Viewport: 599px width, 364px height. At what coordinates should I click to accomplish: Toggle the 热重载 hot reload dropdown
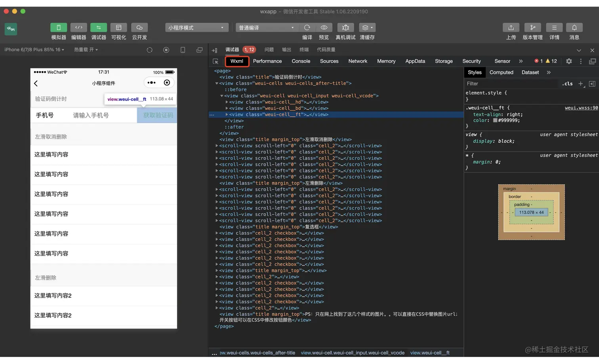[x=86, y=49]
